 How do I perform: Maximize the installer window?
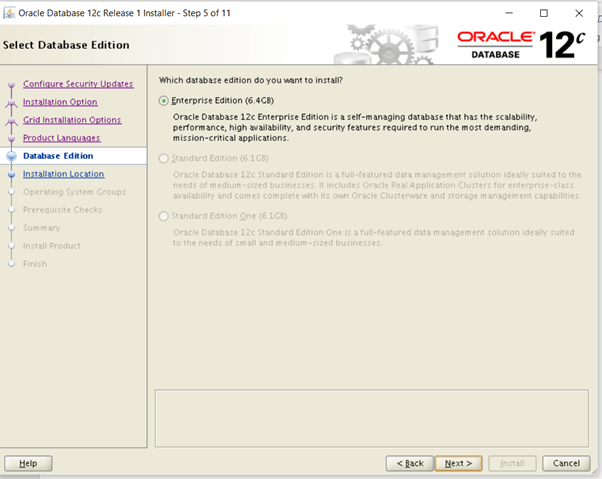click(543, 13)
